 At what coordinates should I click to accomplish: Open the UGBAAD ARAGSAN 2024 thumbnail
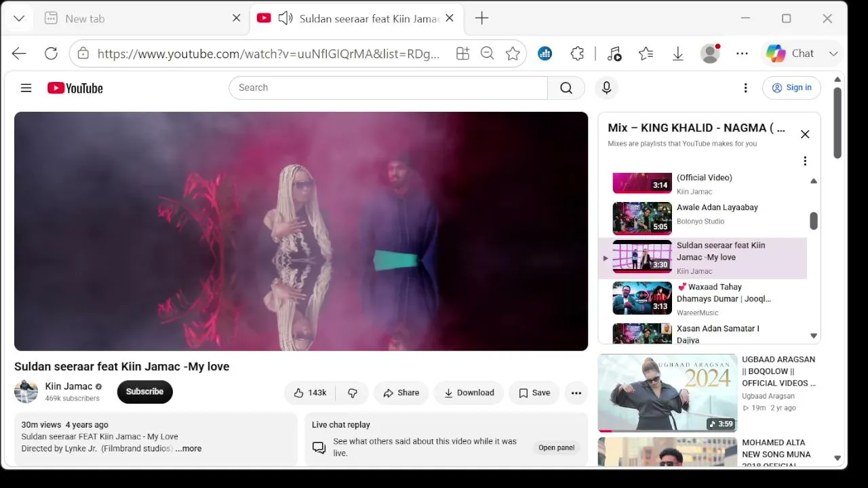[667, 392]
